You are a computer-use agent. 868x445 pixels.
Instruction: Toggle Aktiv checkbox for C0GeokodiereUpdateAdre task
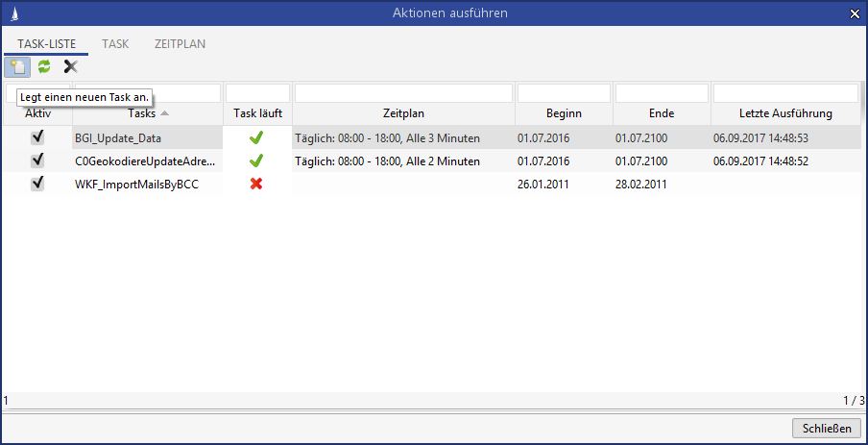click(x=37, y=161)
